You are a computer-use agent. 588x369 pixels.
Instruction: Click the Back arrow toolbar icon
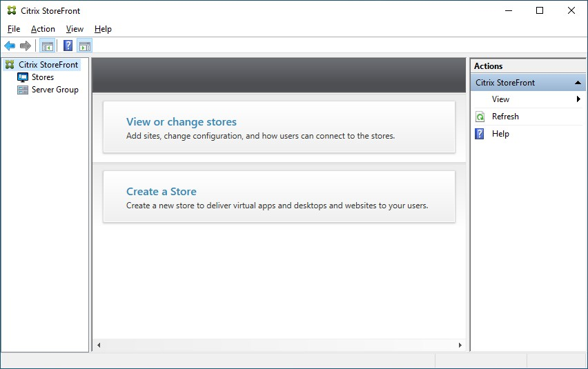(10, 46)
